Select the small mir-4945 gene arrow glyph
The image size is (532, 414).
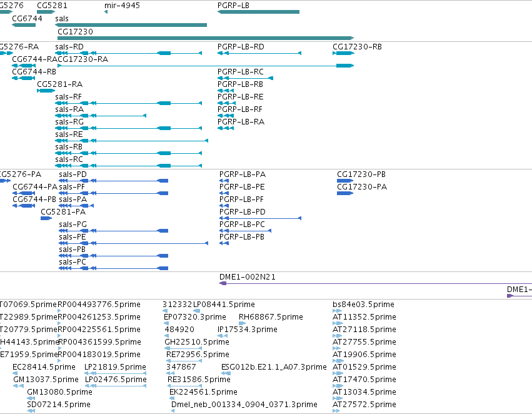tap(106, 12)
